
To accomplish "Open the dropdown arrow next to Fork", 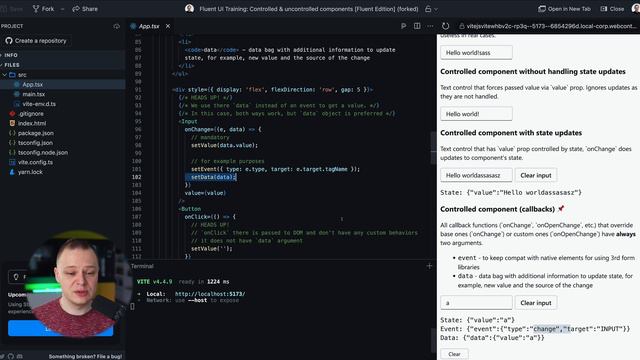I will click(62, 9).
